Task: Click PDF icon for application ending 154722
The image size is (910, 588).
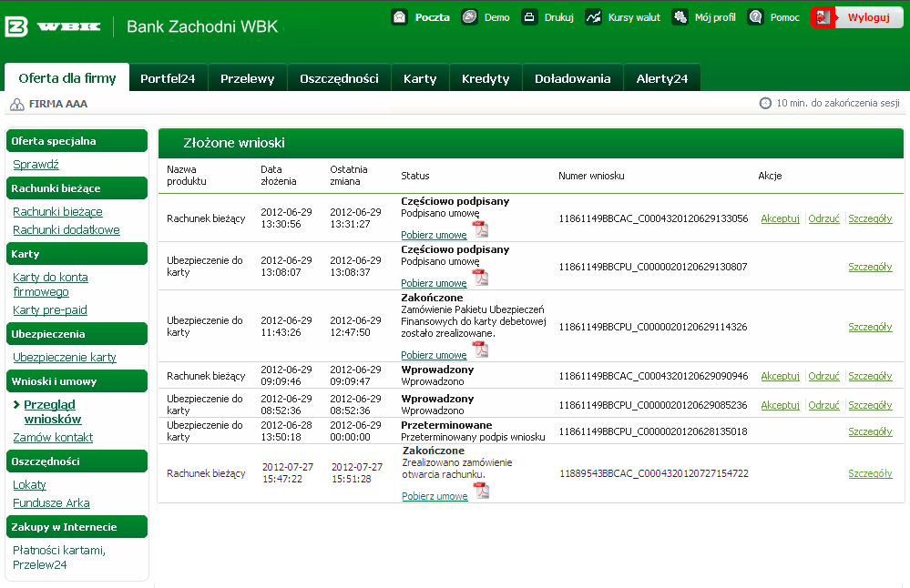Action: click(482, 491)
